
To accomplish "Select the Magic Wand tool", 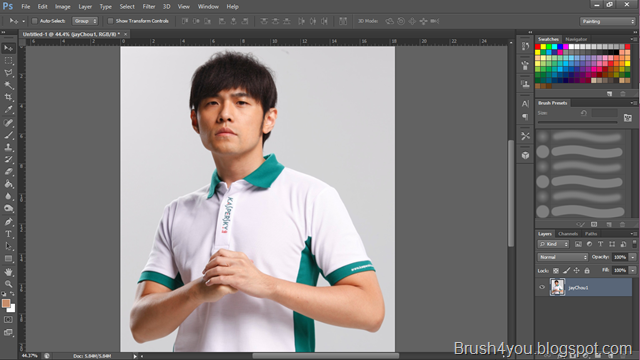I will click(8, 85).
